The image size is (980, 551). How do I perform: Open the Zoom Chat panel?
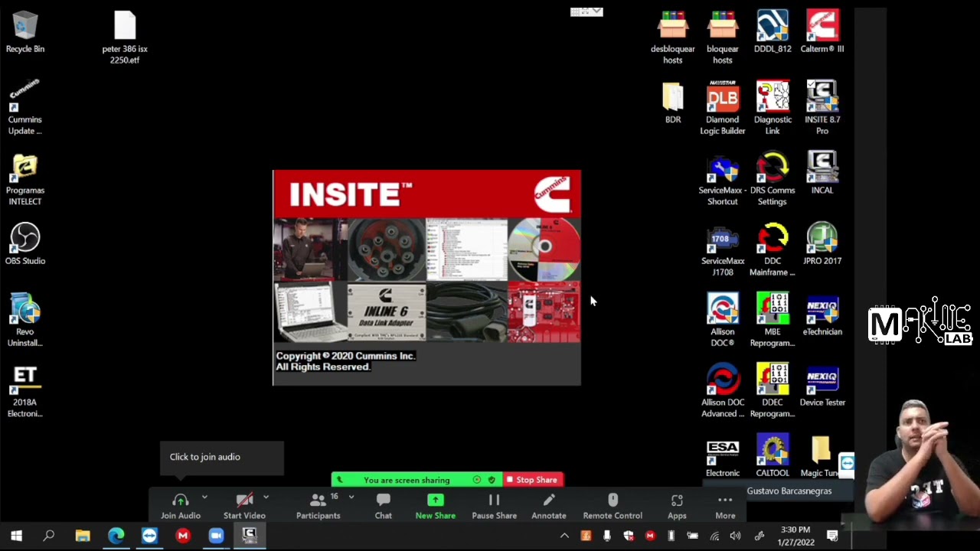[384, 507]
